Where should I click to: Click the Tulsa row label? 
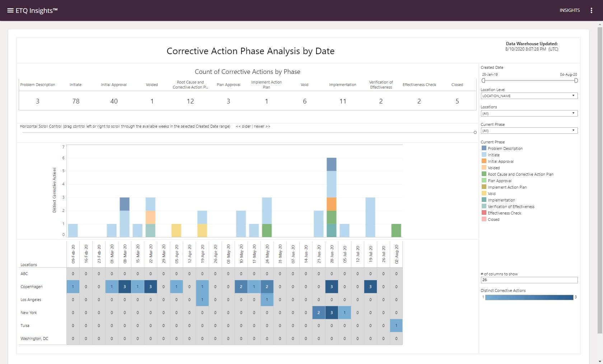coord(25,325)
